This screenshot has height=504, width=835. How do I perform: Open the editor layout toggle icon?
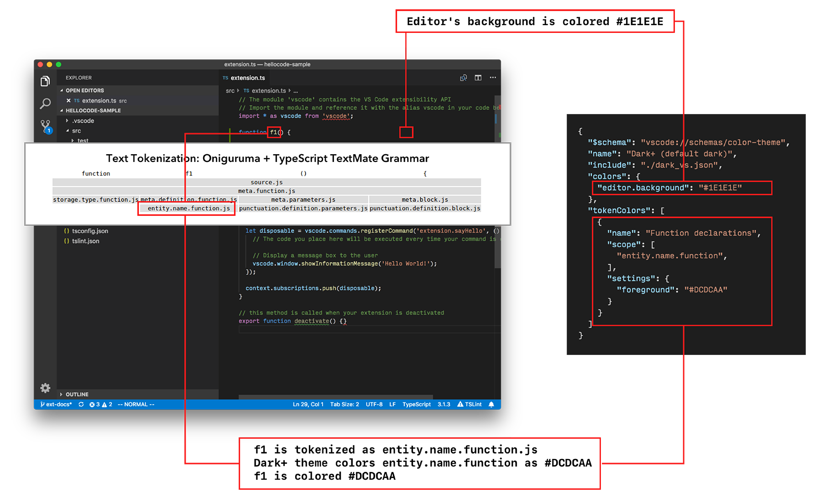[x=478, y=78]
